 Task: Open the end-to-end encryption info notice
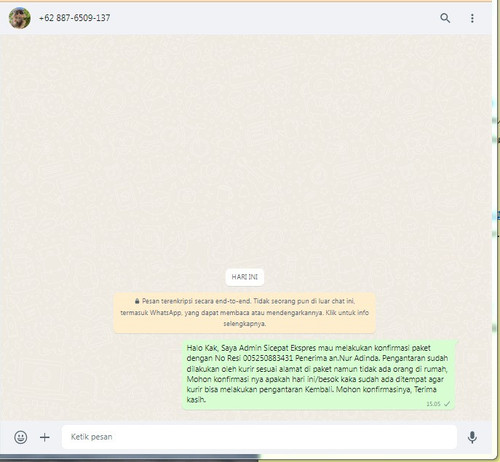point(245,313)
